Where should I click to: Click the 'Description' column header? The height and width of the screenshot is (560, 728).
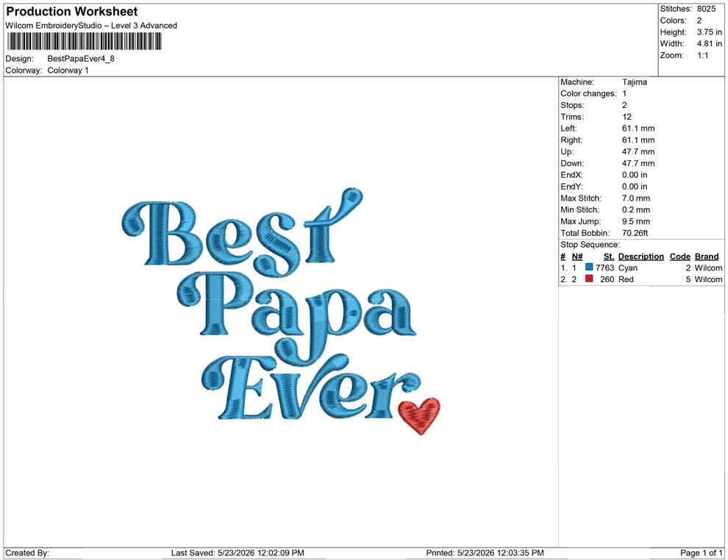point(640,256)
